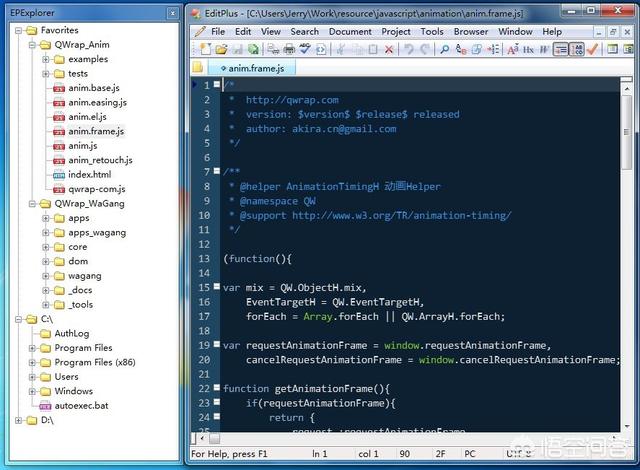Close the EPExplorer panel
The image size is (640, 470).
(173, 13)
